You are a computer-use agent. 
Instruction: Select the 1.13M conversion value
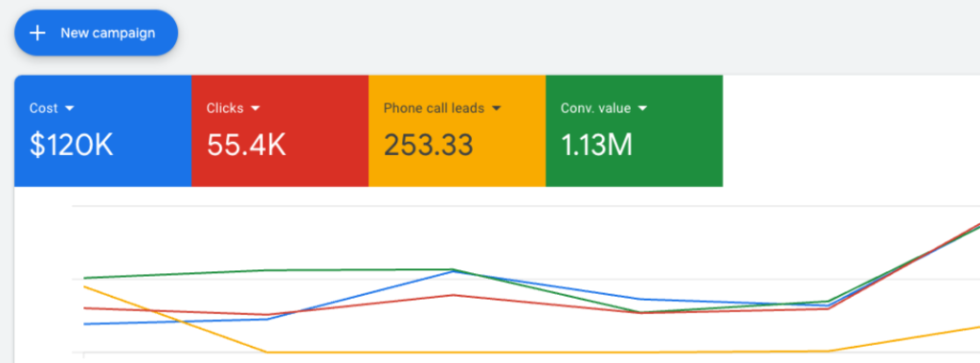pos(597,146)
